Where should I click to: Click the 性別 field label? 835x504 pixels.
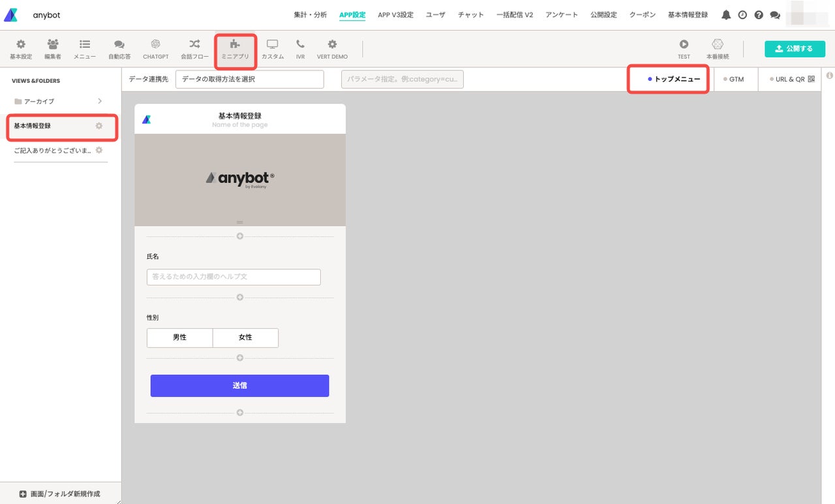tap(153, 318)
